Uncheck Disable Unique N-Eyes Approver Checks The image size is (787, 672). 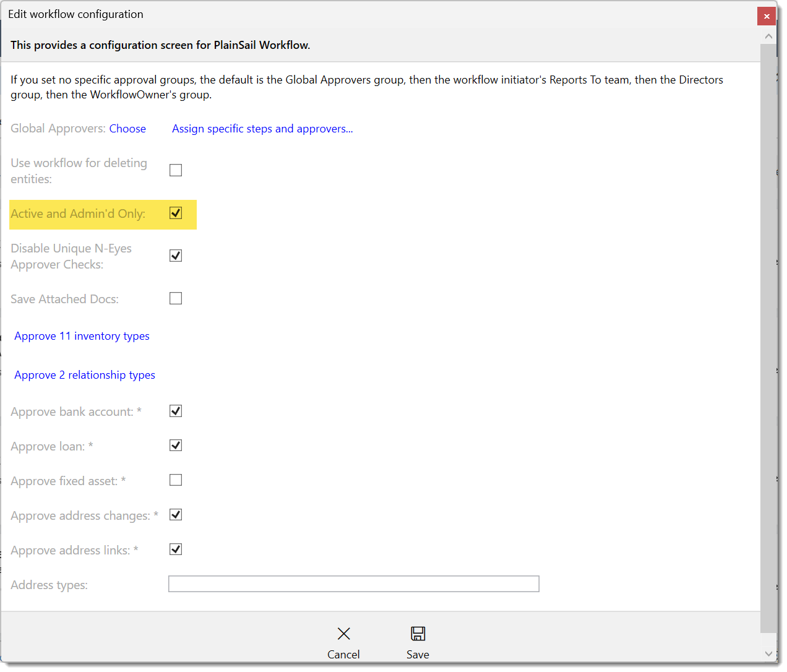tap(176, 256)
